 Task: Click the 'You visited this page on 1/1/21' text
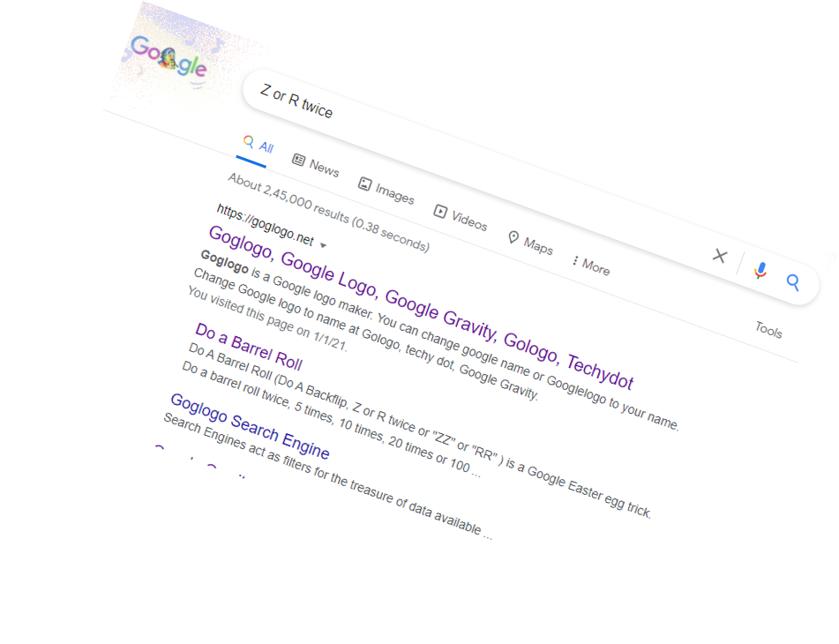[x=267, y=318]
